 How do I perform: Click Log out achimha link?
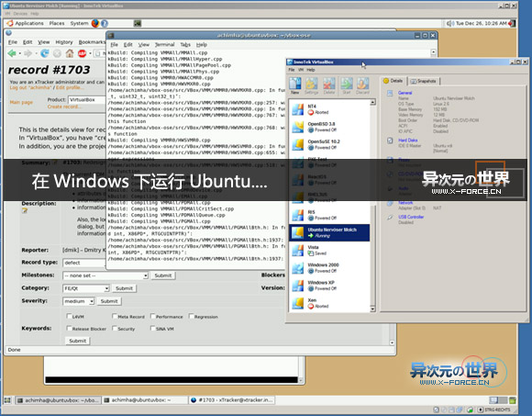(30, 87)
